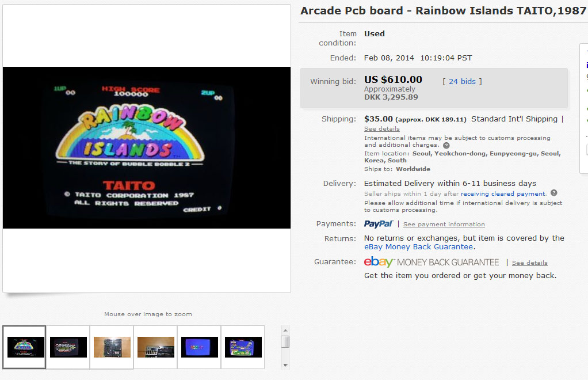Select the fourth thumbnail showing board connector
Screen dimensions: 588x380
(x=155, y=347)
